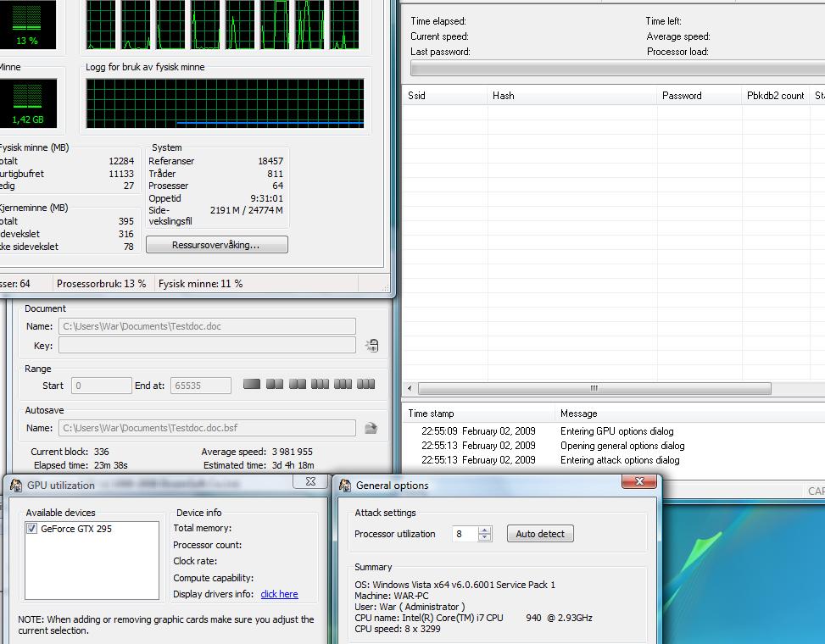825x644 pixels.
Task: Click the End at field showing 65535
Action: click(200, 386)
